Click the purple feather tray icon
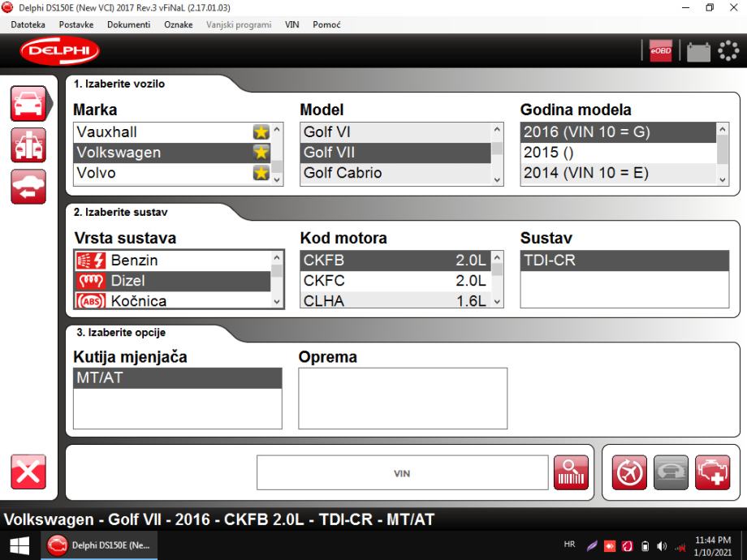747x560 pixels. click(592, 546)
